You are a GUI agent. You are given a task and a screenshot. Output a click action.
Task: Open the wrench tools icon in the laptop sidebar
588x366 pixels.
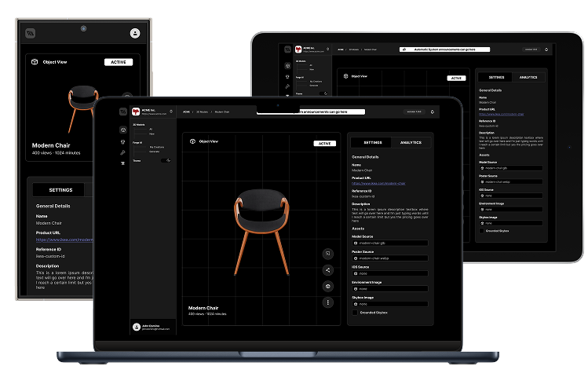(x=122, y=152)
